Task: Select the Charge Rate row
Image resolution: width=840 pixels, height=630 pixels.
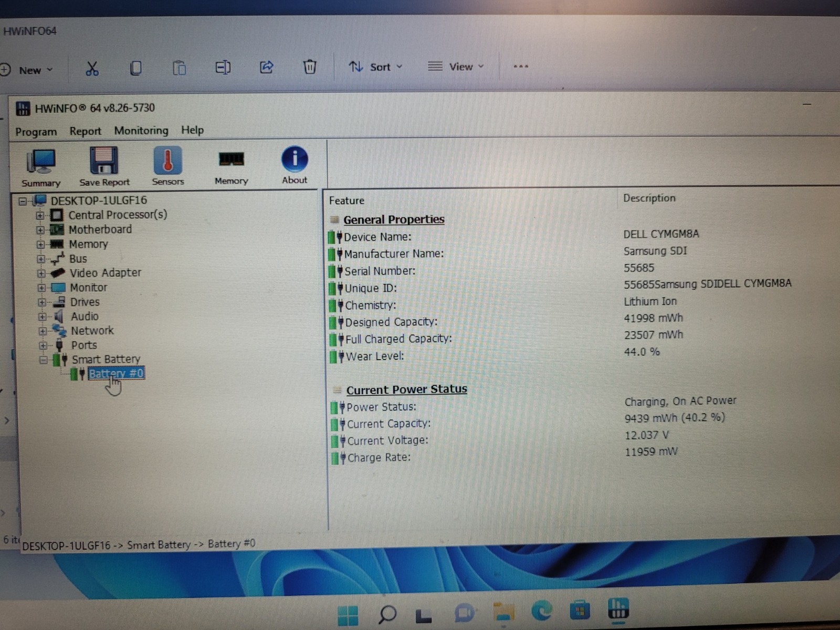Action: [583, 455]
